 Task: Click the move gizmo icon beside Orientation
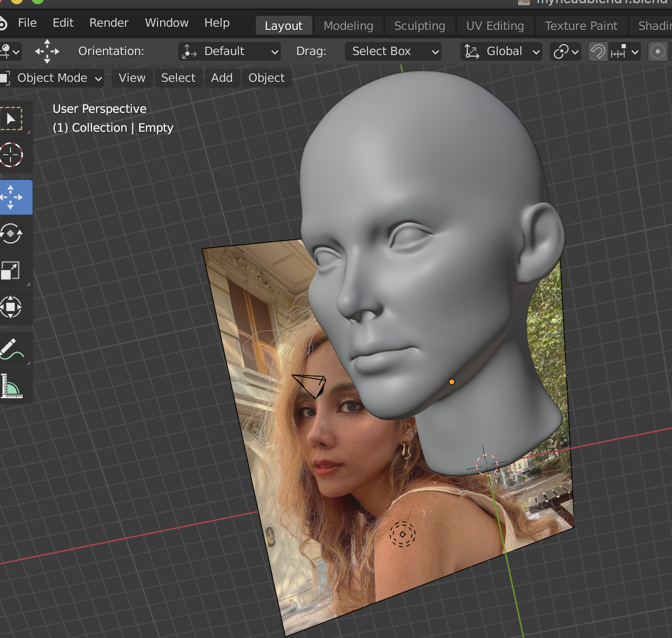click(47, 51)
